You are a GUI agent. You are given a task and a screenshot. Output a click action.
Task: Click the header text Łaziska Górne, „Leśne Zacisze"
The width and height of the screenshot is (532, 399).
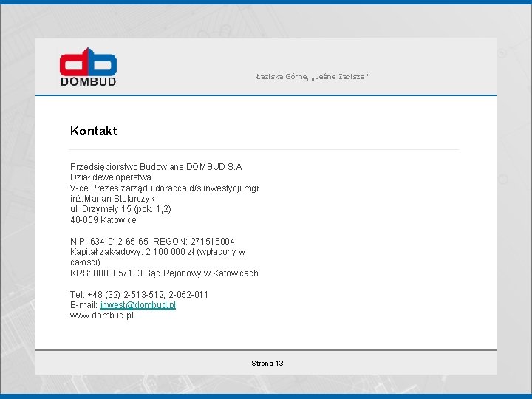tap(312, 77)
